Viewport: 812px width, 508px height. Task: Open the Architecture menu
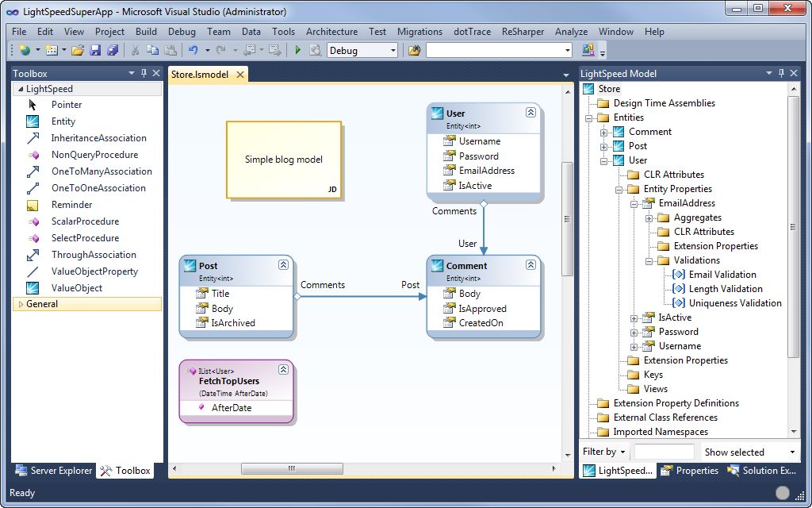pyautogui.click(x=331, y=32)
